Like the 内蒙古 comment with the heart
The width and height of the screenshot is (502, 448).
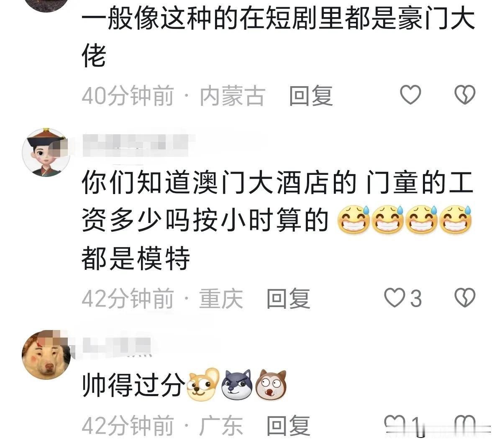point(410,95)
